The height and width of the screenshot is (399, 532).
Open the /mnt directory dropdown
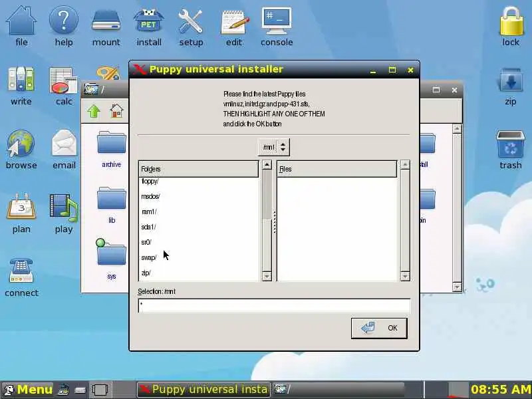274,147
